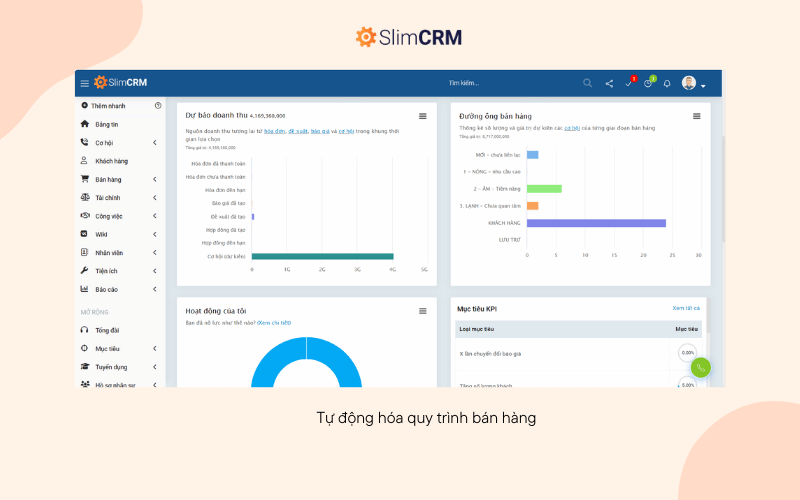Click the user avatar picture
Screen dimensions: 800x500
[x=689, y=83]
